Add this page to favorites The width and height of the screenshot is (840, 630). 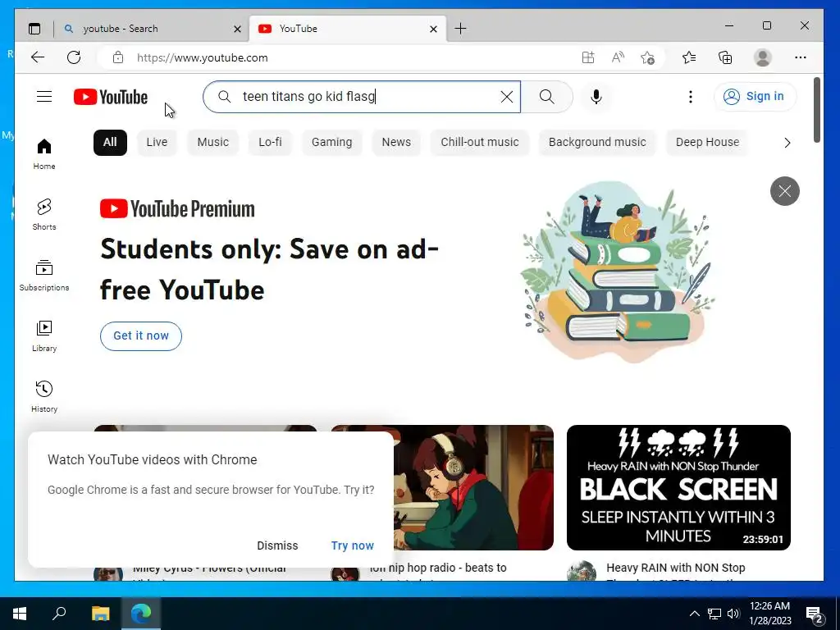pyautogui.click(x=647, y=57)
